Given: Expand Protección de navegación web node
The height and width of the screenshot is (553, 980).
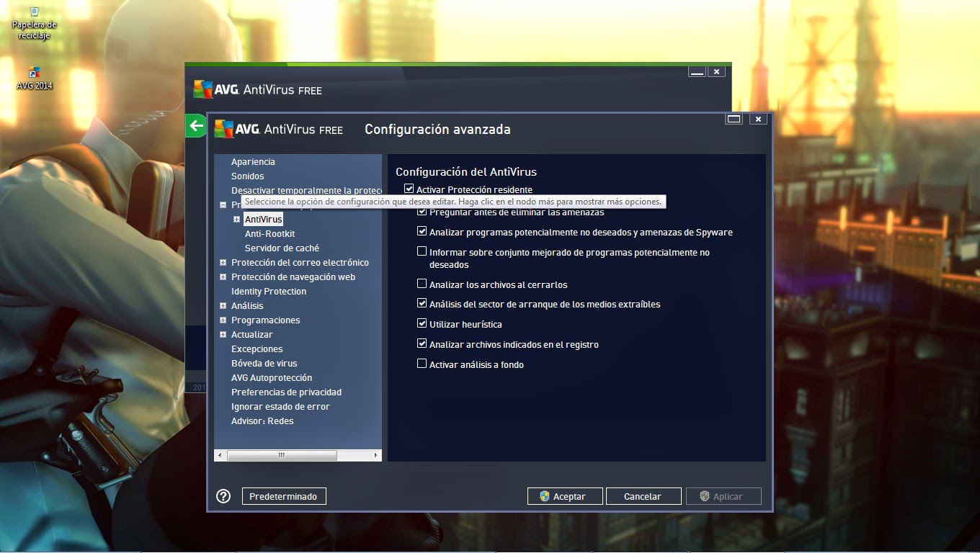Looking at the screenshot, I should [x=223, y=276].
